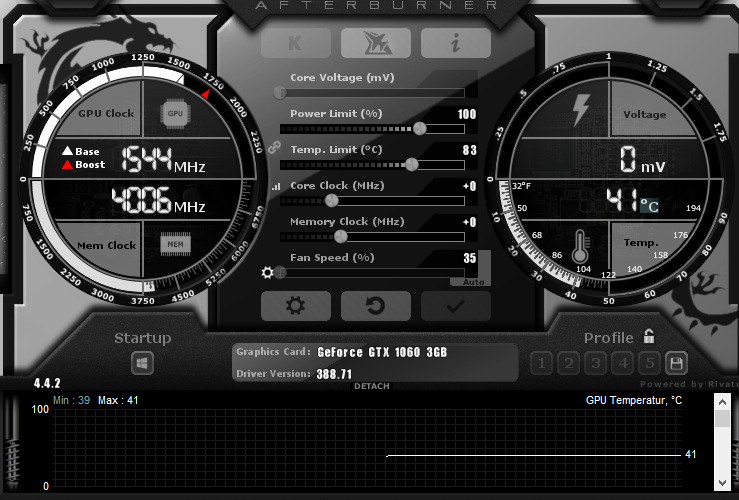Select profile slot 2
The height and width of the screenshot is (500, 739).
568,363
